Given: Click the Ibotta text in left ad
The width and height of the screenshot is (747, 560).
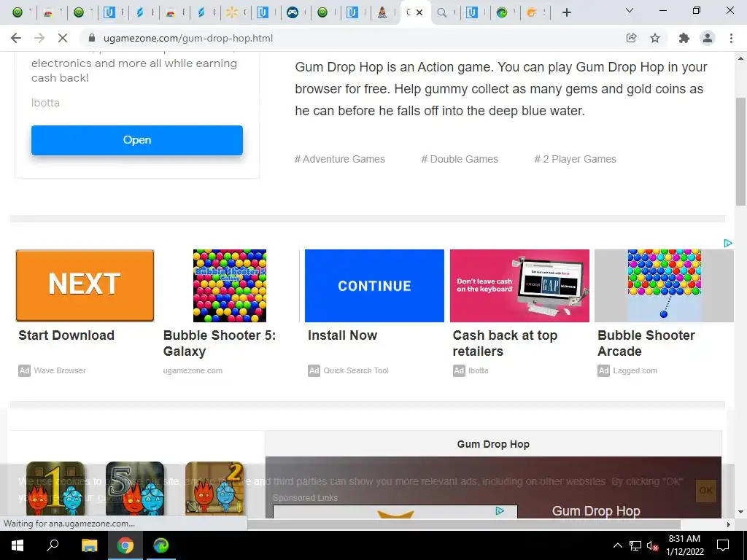Looking at the screenshot, I should (45, 103).
